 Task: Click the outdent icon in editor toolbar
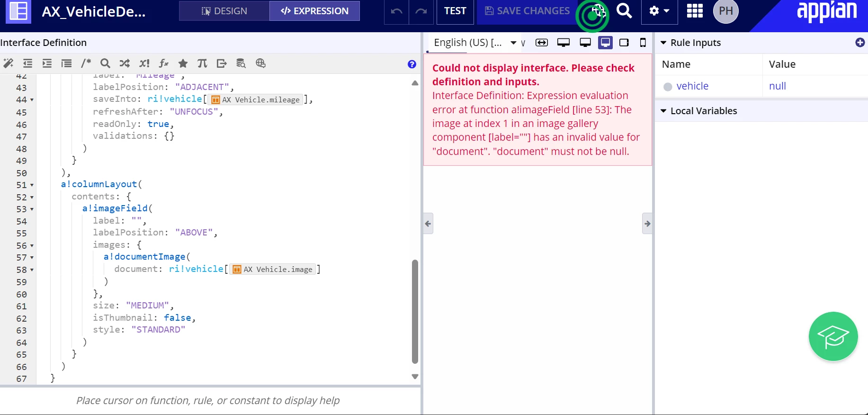pos(28,63)
